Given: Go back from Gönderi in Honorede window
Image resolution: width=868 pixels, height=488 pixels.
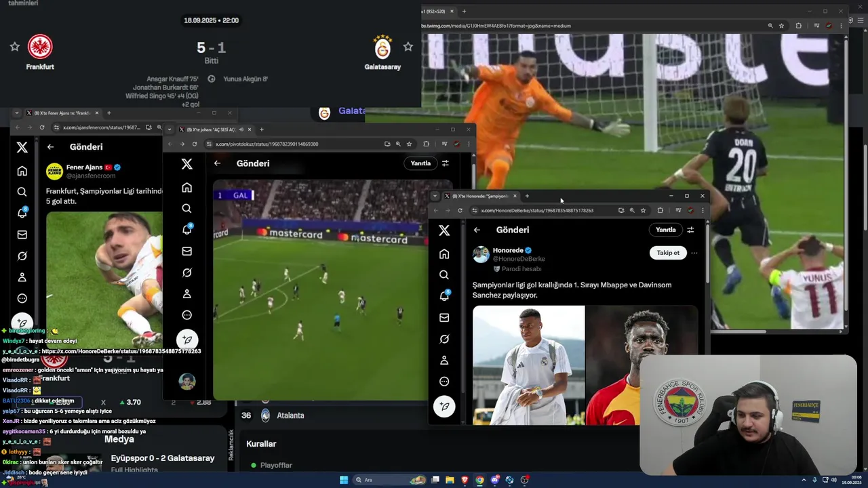Looking at the screenshot, I should click(477, 230).
